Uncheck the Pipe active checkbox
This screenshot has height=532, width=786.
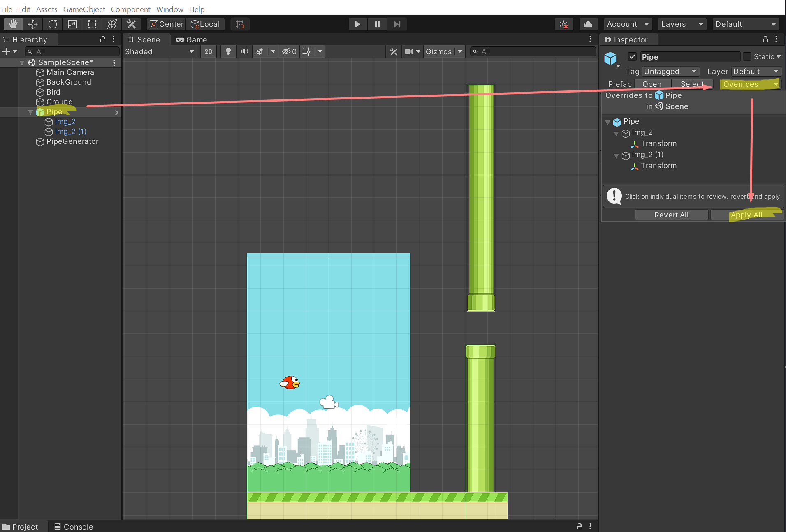[632, 57]
